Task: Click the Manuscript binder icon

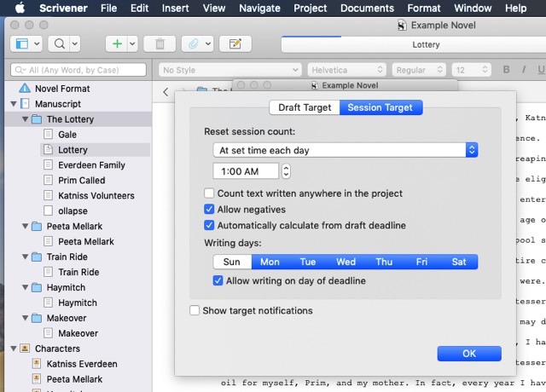Action: 25,104
